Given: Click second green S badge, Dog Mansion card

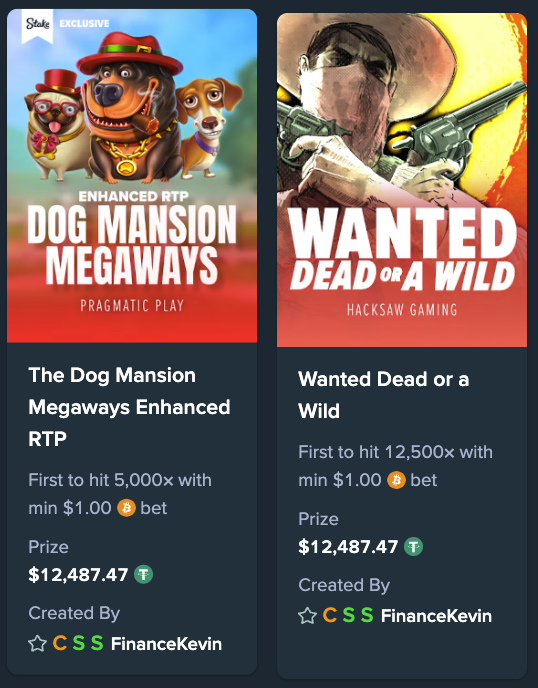Looking at the screenshot, I should 97,643.
